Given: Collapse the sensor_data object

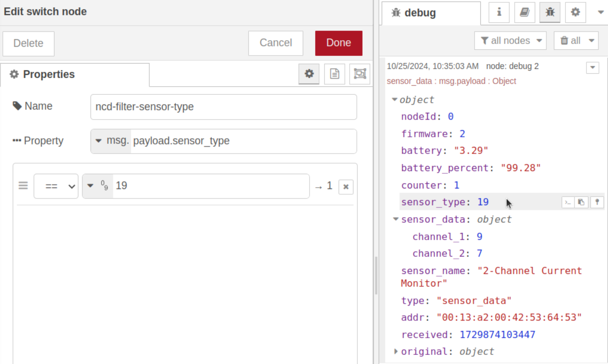Looking at the screenshot, I should [x=396, y=219].
